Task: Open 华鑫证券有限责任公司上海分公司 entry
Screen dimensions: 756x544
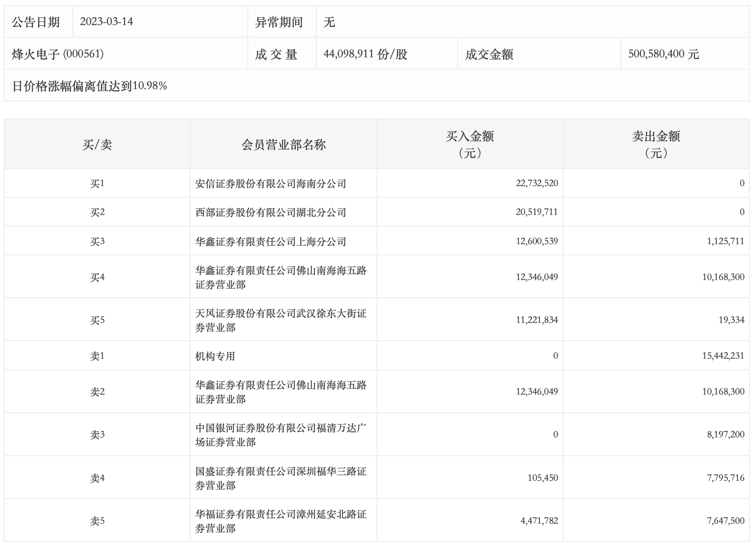Action: (271, 242)
